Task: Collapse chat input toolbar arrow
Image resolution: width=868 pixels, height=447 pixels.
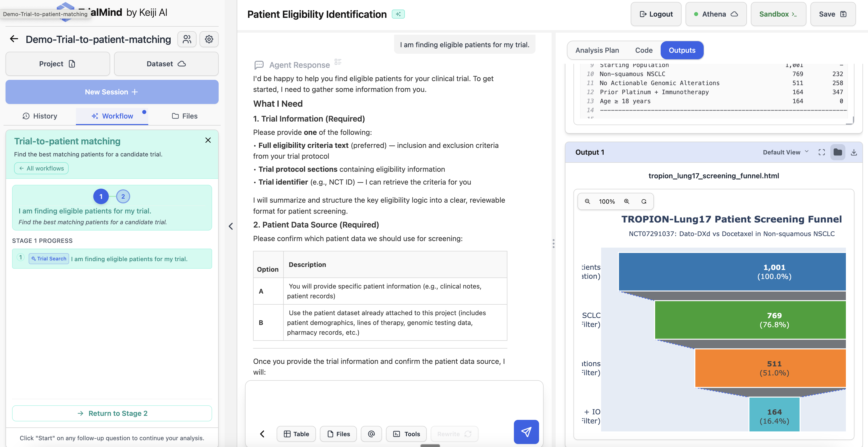Action: coord(262,434)
